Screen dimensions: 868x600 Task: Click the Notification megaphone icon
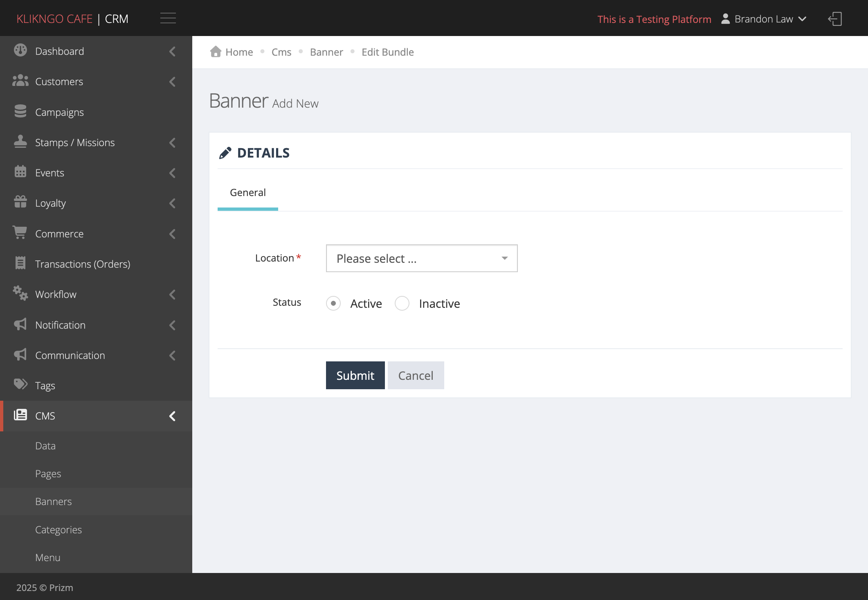pyautogui.click(x=20, y=324)
